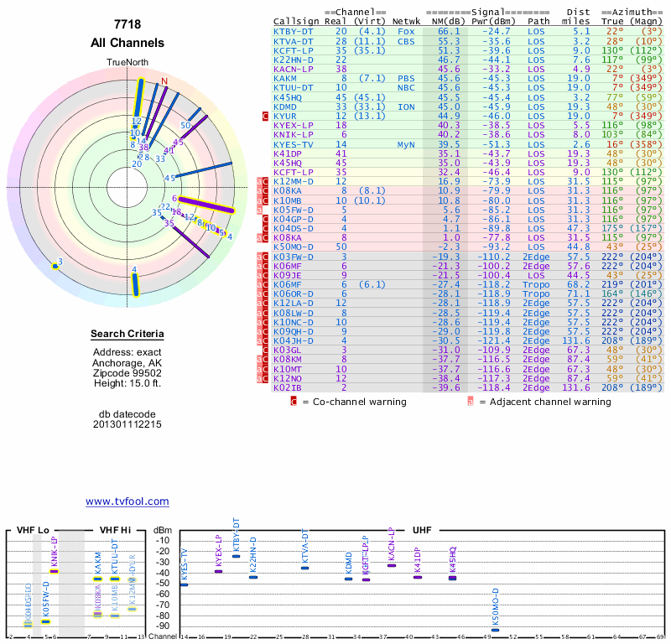Viewport: 671px width, 644px height.
Task: Select the K12LA-D callsign
Action: [294, 303]
